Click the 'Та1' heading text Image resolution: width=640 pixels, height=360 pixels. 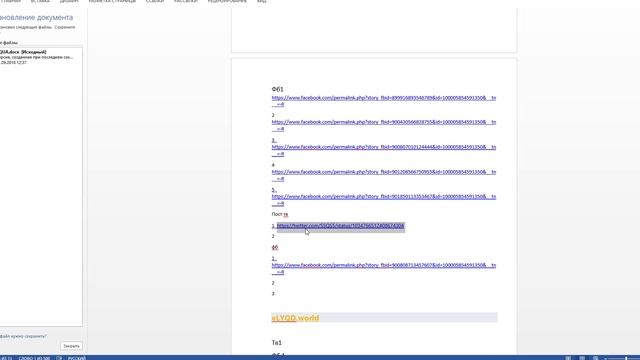coord(277,342)
